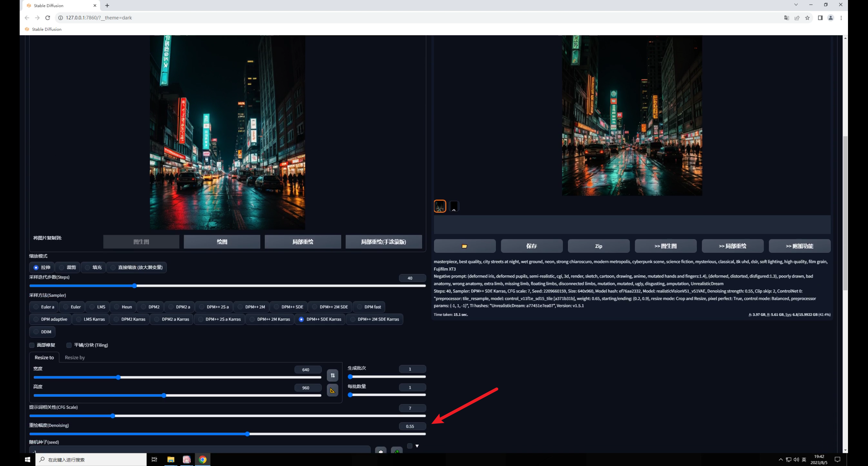
Task: Send the image to 局部重绘 via >> button
Action: point(732,246)
